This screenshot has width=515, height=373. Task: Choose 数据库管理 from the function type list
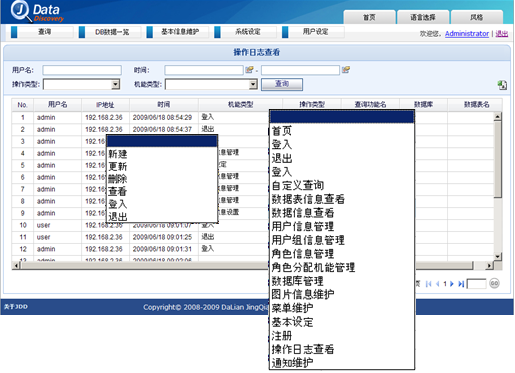point(298,281)
